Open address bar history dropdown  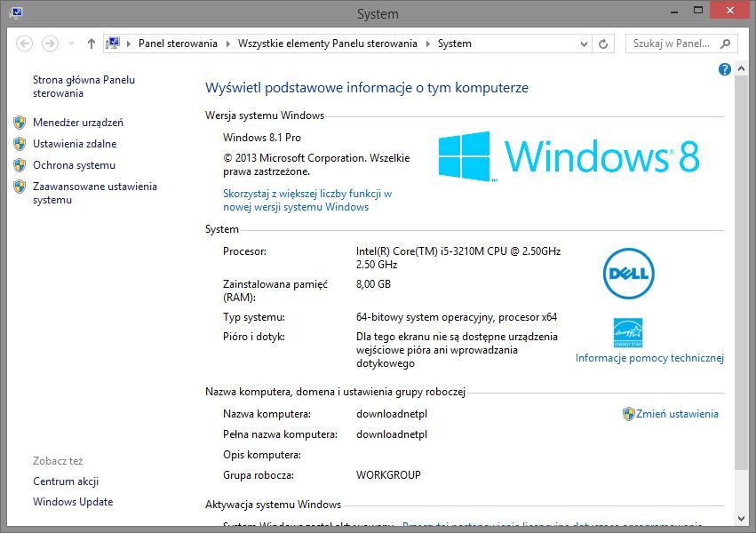tap(584, 44)
